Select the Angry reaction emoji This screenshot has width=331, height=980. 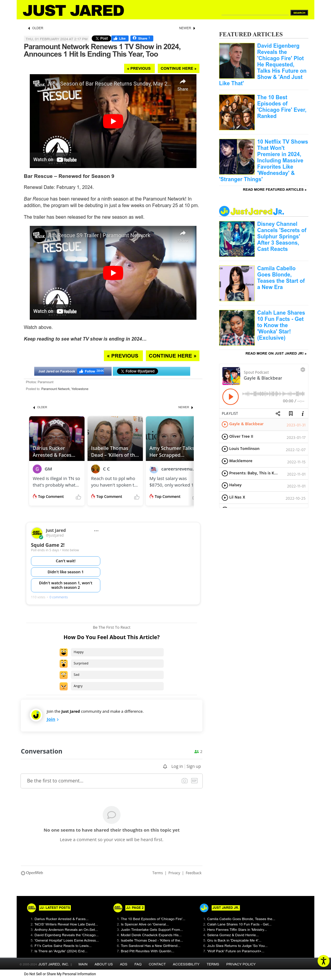[x=63, y=686]
